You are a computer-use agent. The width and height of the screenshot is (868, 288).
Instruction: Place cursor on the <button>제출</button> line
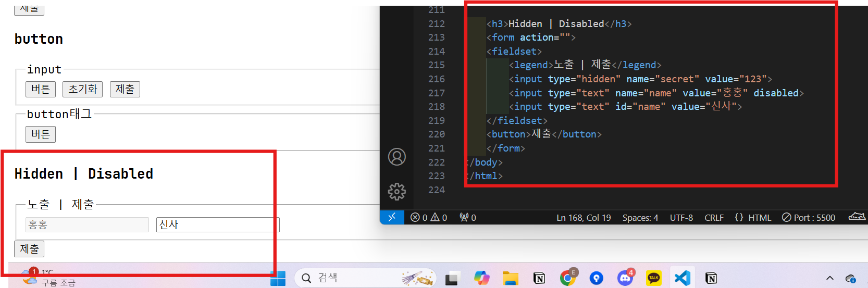[x=544, y=134]
